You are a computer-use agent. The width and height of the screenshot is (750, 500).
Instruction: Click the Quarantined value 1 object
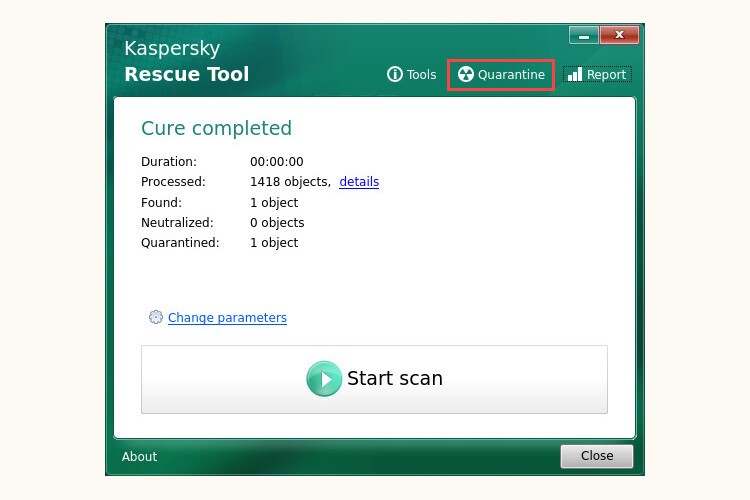coord(274,243)
